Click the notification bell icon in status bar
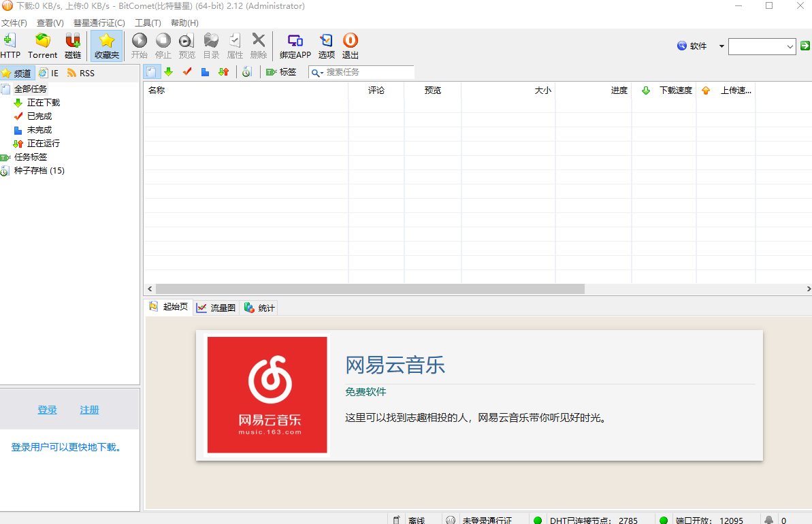Viewport: 812px width, 524px height. pos(769,520)
